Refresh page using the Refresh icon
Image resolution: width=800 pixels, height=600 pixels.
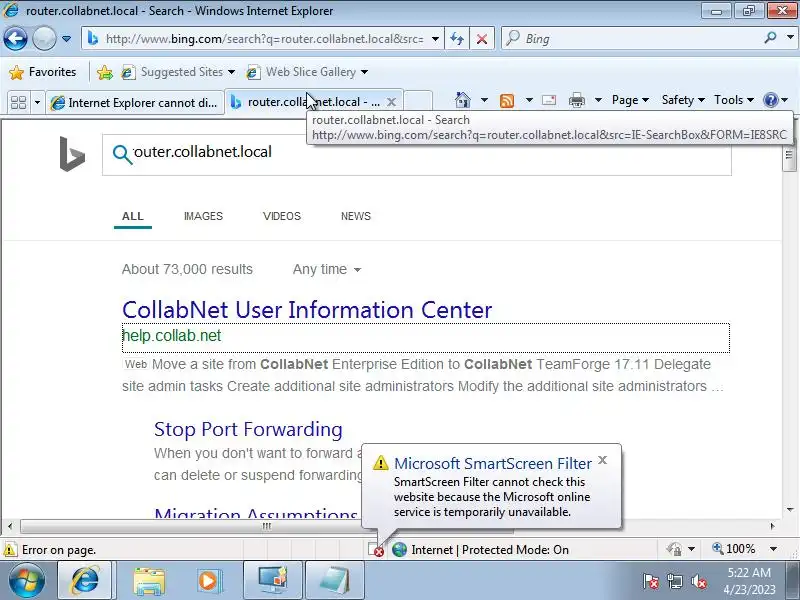457,39
